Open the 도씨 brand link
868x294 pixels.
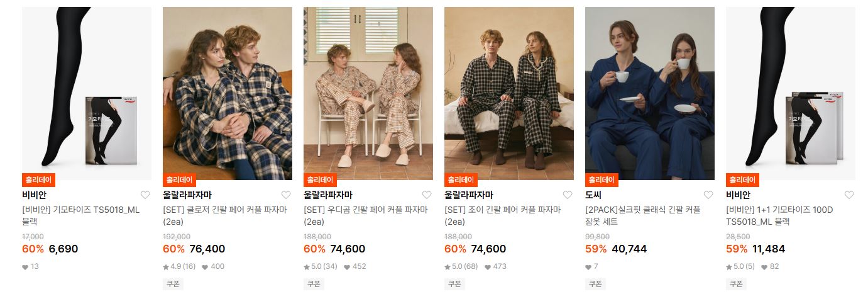pyautogui.click(x=593, y=195)
